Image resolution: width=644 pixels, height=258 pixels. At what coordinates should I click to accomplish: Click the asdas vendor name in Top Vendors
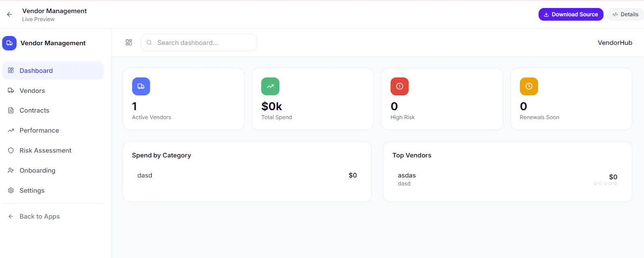[407, 175]
